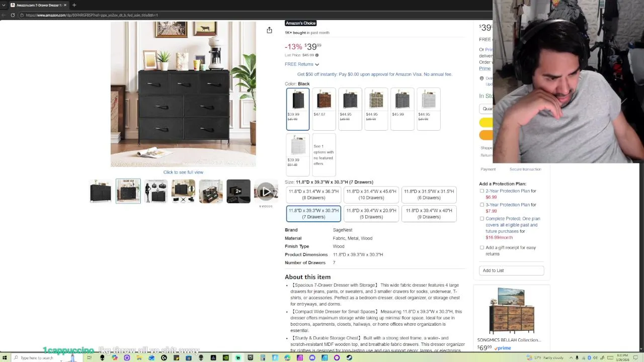The width and height of the screenshot is (644, 362).
Task: Click the Payment link
Action: (x=488, y=169)
